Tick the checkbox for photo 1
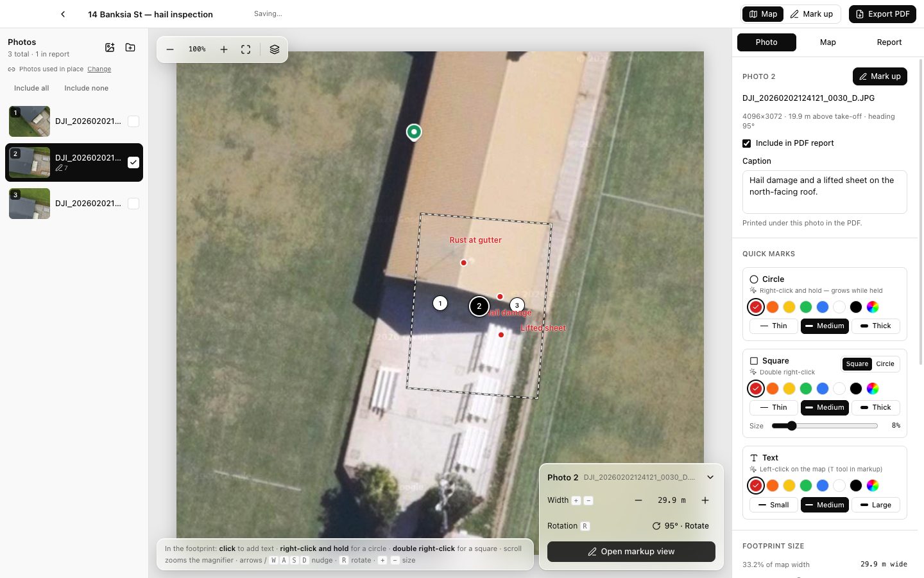 pos(133,121)
